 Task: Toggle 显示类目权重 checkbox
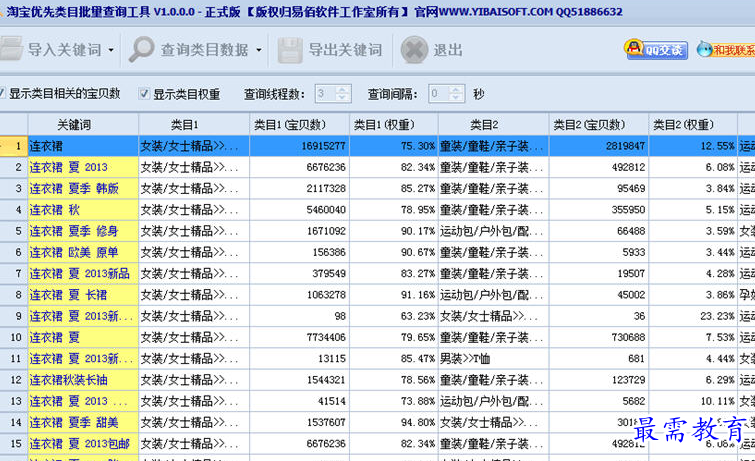(144, 93)
